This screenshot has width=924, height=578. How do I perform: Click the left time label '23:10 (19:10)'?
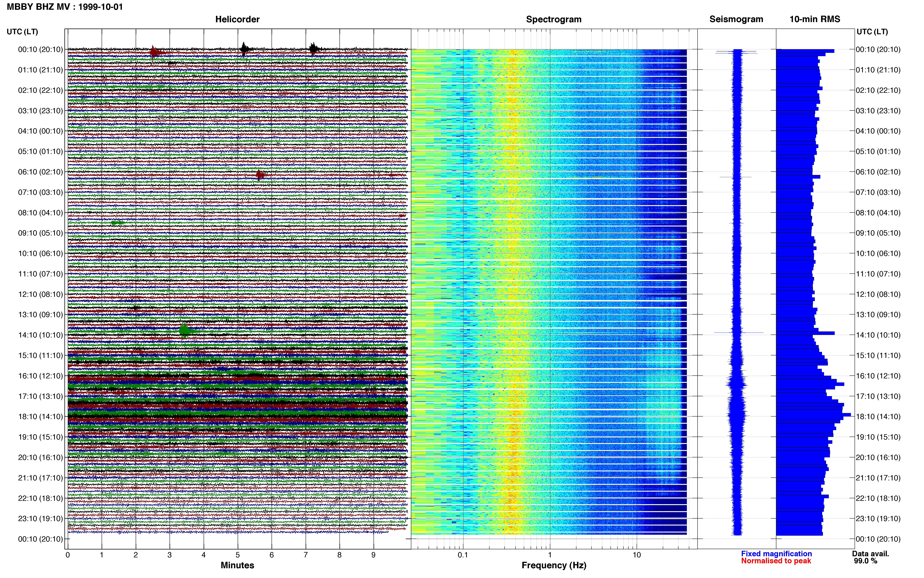coord(41,518)
